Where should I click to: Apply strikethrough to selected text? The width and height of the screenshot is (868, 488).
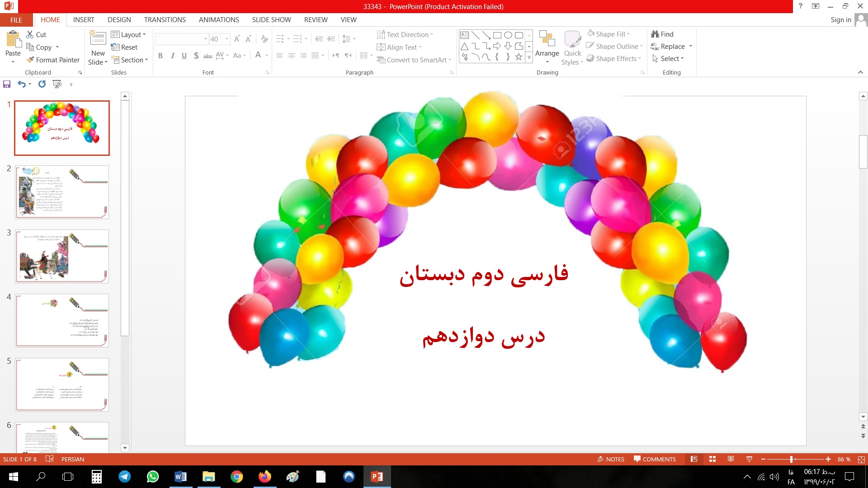click(208, 56)
